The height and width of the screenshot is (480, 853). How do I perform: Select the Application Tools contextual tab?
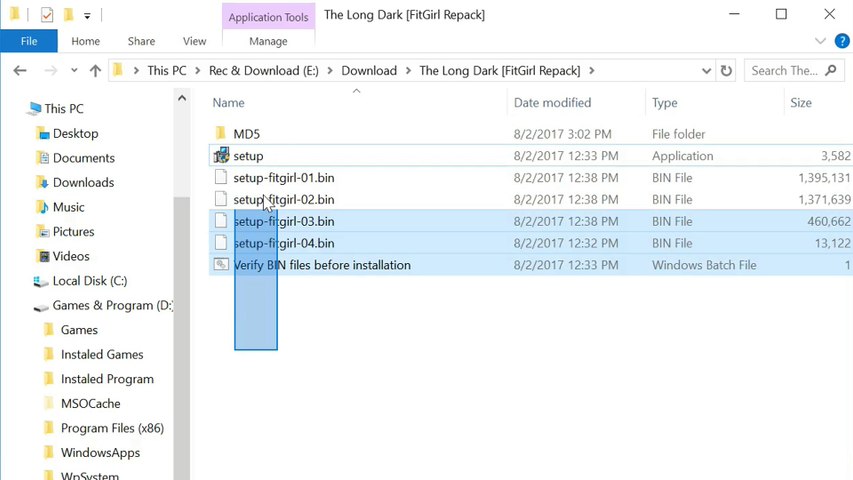(268, 17)
